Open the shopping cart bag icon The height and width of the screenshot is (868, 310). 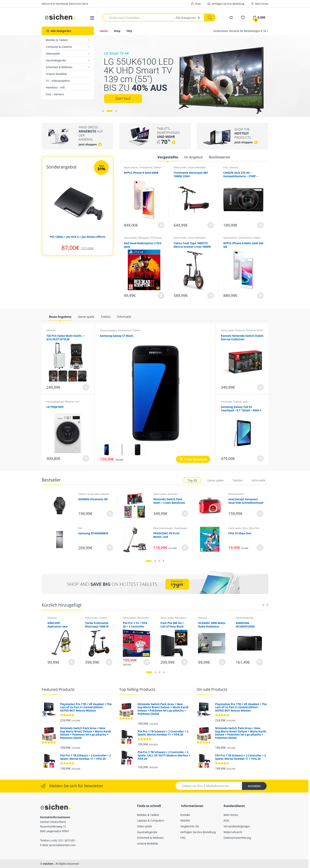pyautogui.click(x=255, y=17)
